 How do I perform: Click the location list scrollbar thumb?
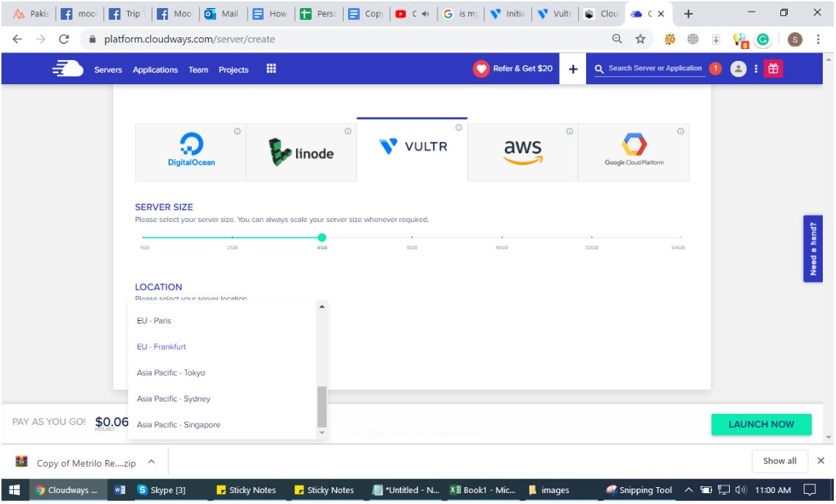322,407
